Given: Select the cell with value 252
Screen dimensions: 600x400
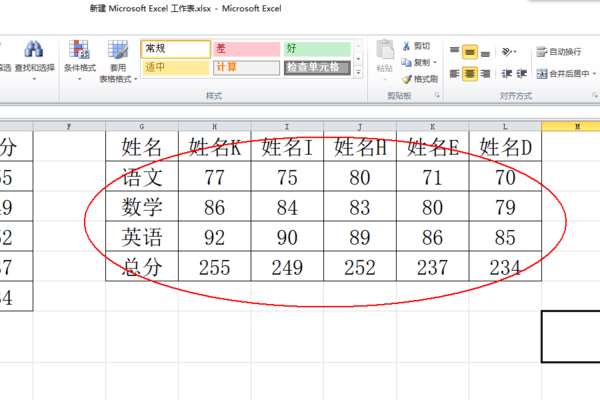Looking at the screenshot, I should [360, 266].
